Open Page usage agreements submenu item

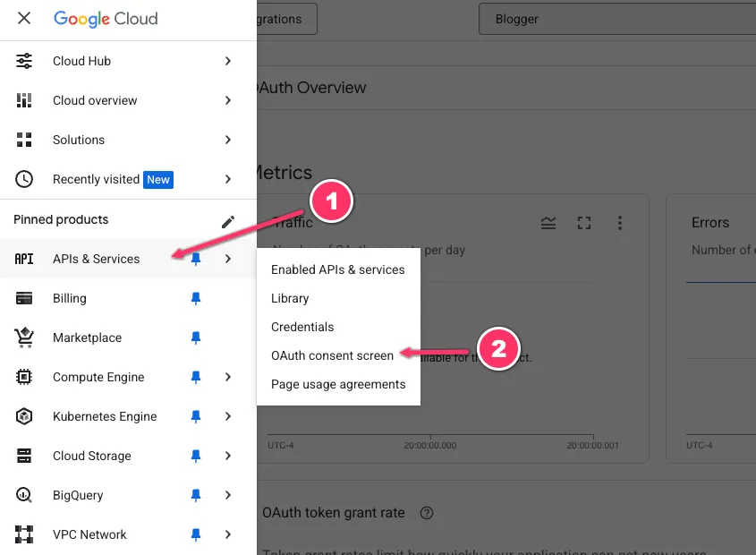338,384
